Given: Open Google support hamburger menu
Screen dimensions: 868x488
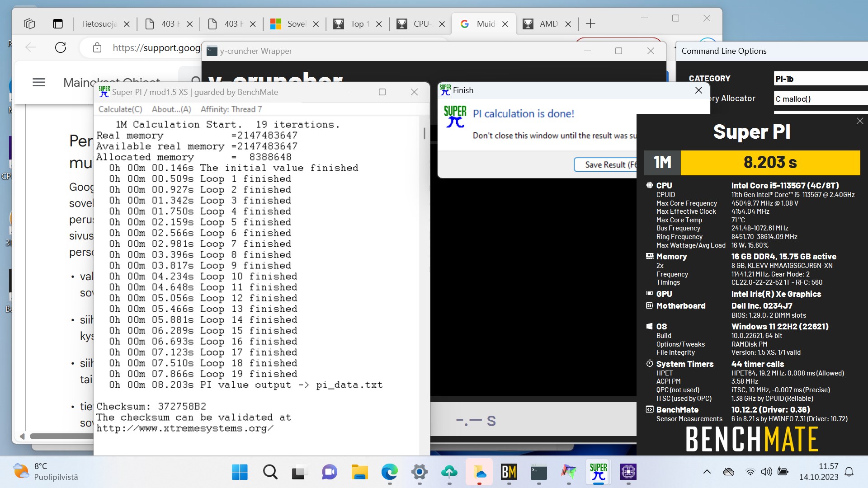Looking at the screenshot, I should [x=39, y=82].
